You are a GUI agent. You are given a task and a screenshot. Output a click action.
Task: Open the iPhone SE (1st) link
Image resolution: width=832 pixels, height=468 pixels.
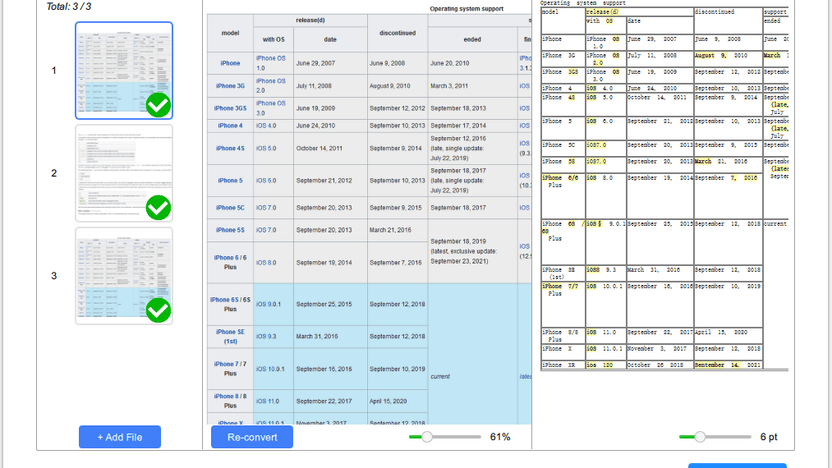point(230,336)
